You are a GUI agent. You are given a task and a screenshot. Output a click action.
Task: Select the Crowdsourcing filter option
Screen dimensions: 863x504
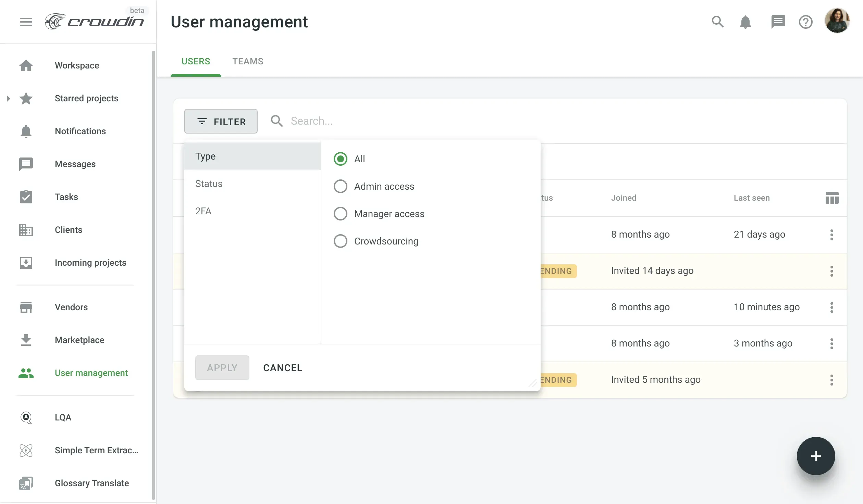tap(340, 241)
